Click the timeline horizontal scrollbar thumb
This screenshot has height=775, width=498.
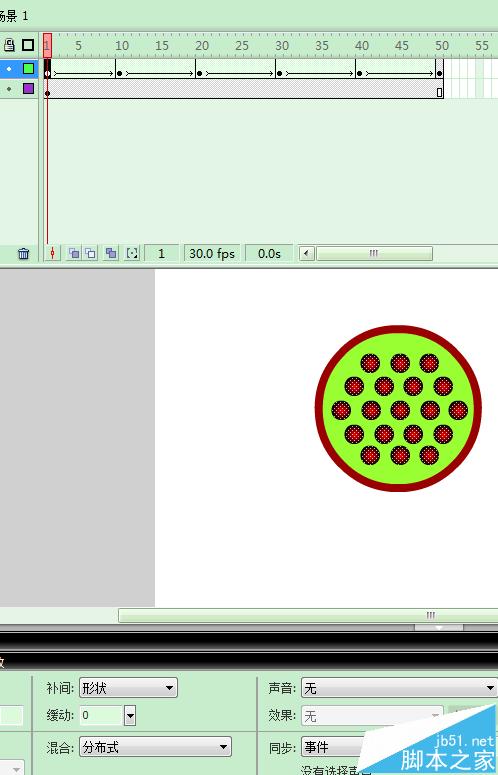pyautogui.click(x=374, y=254)
